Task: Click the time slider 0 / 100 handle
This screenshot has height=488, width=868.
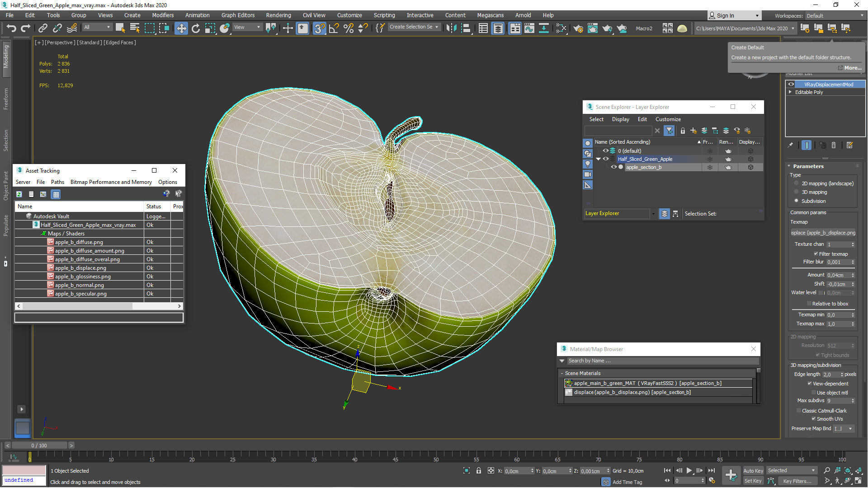Action: (x=39, y=446)
